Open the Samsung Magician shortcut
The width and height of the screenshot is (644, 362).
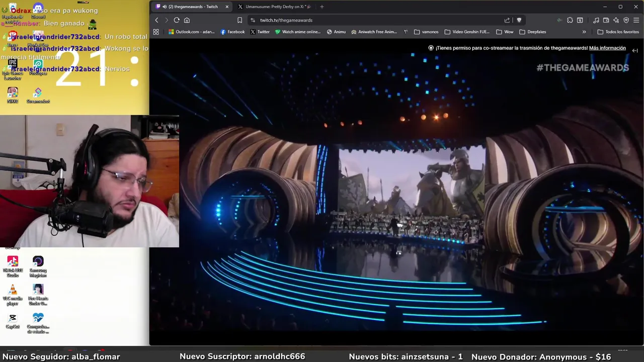[38, 266]
